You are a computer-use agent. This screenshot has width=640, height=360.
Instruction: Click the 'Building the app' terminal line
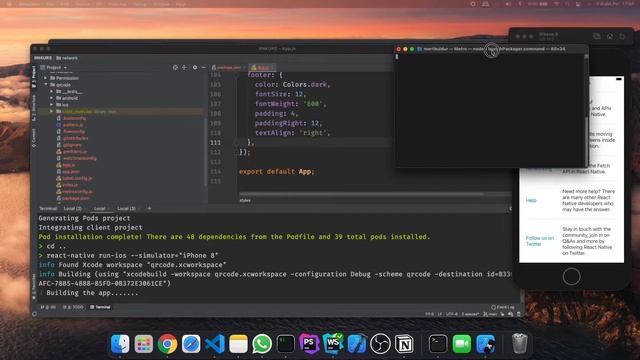tap(92, 293)
